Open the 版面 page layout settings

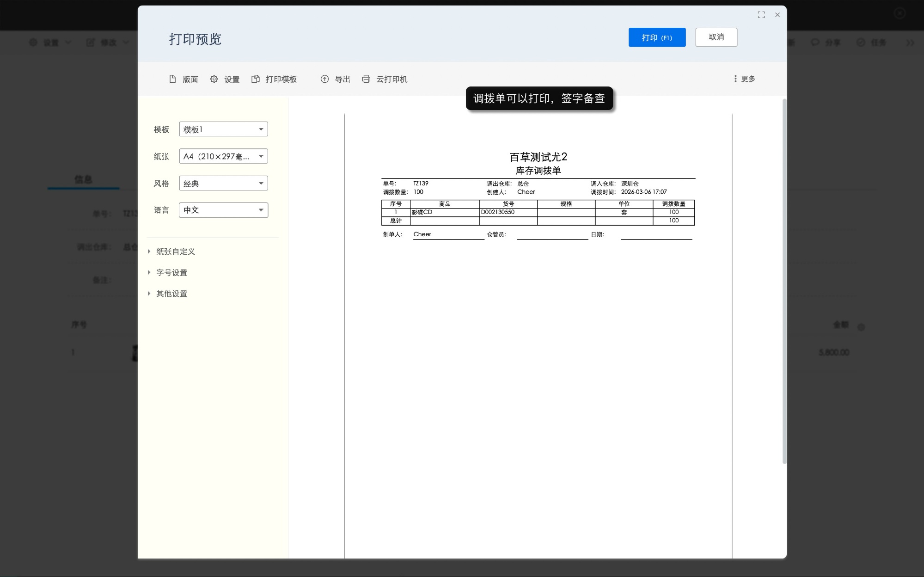point(184,79)
